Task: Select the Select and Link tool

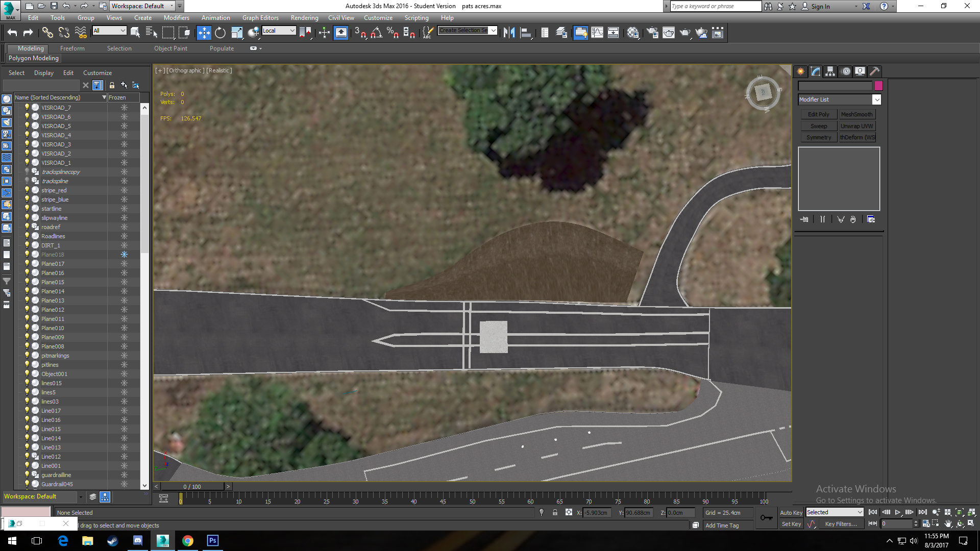Action: click(x=47, y=33)
